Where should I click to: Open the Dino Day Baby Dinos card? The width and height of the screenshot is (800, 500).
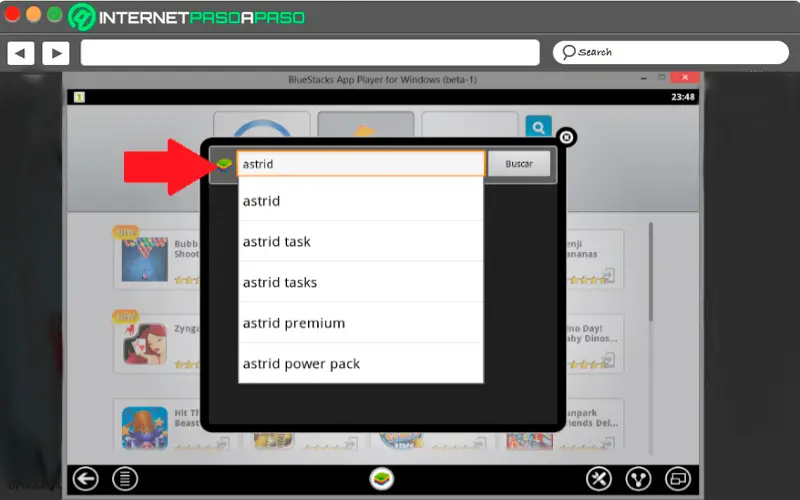(x=594, y=343)
